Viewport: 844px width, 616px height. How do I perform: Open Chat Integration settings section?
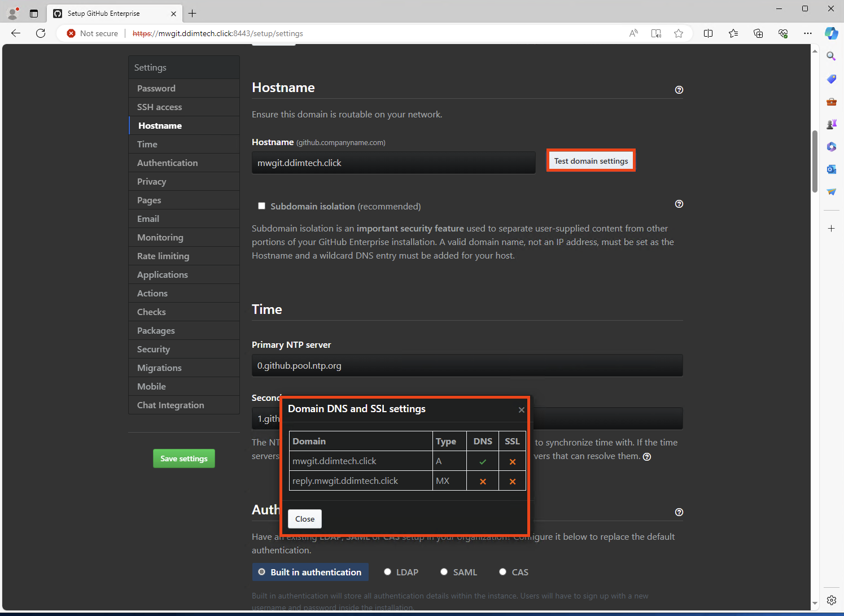(x=184, y=405)
